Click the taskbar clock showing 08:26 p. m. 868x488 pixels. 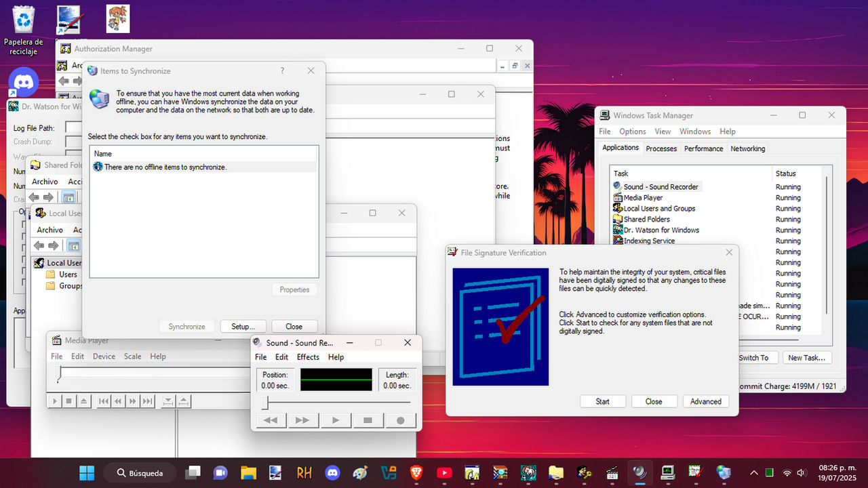837,472
